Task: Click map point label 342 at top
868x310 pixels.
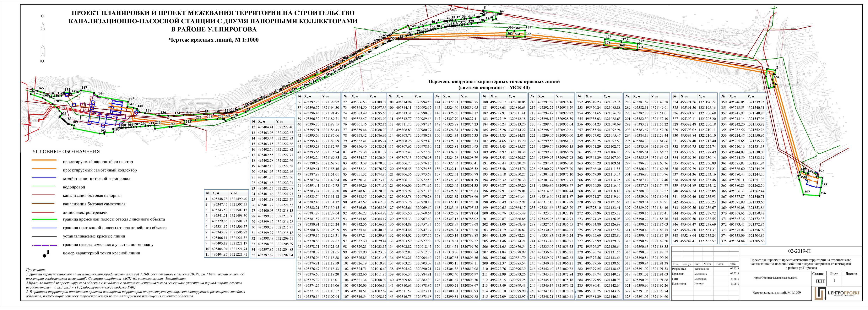Action: [502, 11]
